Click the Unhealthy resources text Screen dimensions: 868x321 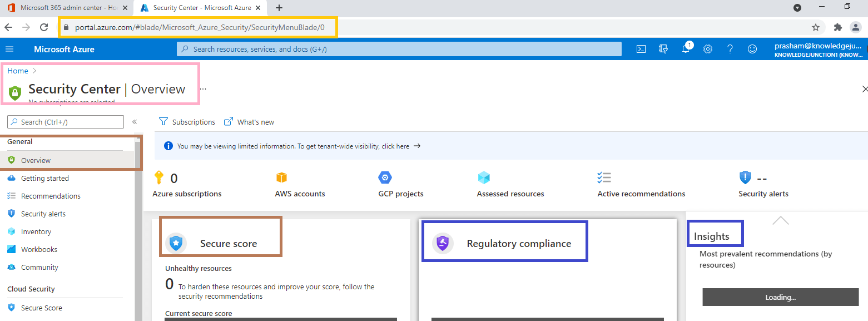pos(199,268)
